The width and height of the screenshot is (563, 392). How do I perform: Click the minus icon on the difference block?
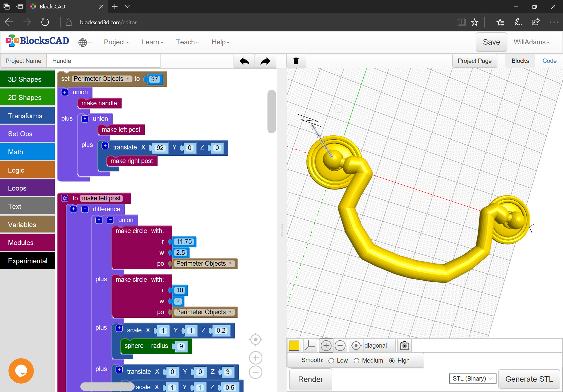click(85, 209)
